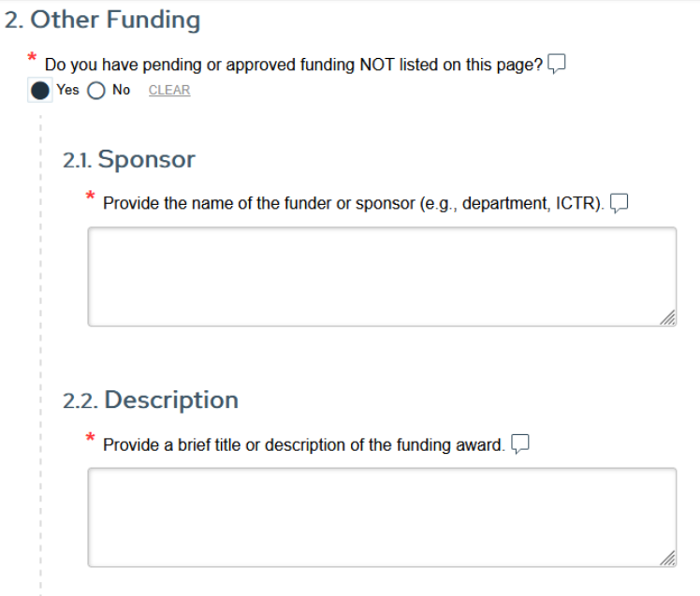The image size is (700, 596).
Task: Select the "2.1. Sponsor" subsection heading
Action: click(128, 160)
